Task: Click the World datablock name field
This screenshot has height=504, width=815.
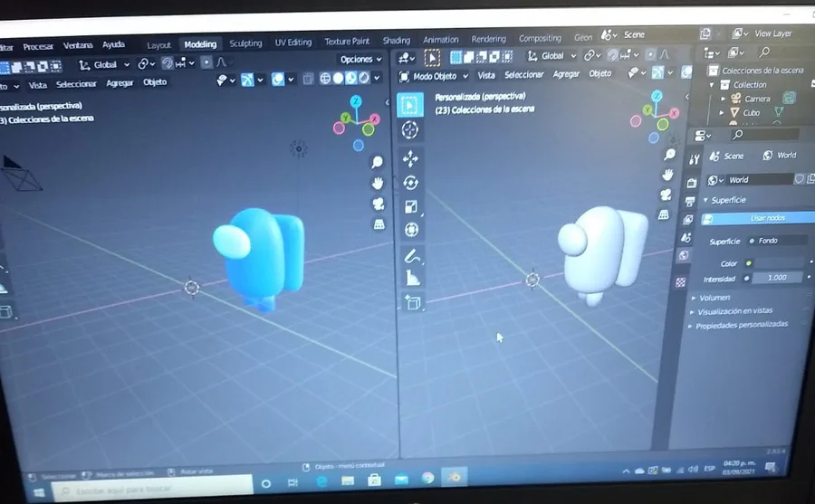Action: (x=759, y=180)
